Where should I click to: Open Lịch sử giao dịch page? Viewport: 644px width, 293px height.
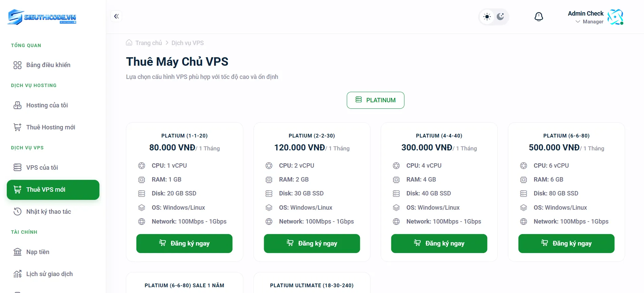(x=49, y=274)
